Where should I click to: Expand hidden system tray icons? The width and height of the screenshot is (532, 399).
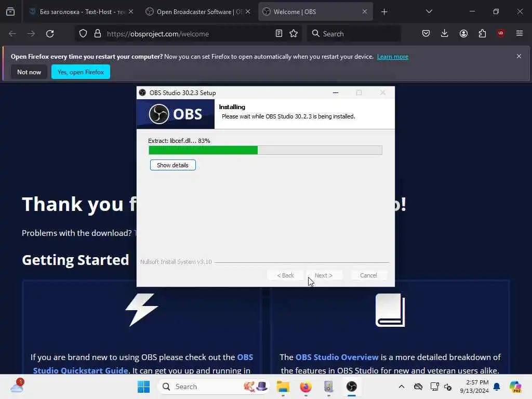(x=402, y=387)
